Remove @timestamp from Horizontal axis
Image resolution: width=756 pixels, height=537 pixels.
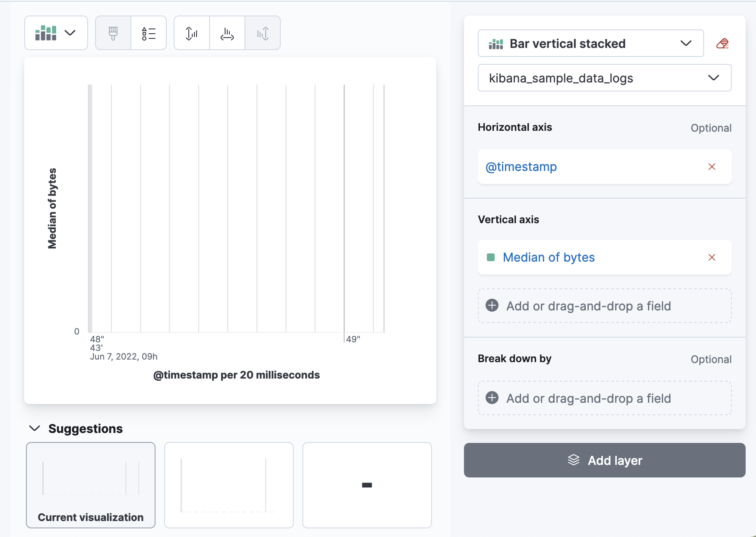(712, 167)
